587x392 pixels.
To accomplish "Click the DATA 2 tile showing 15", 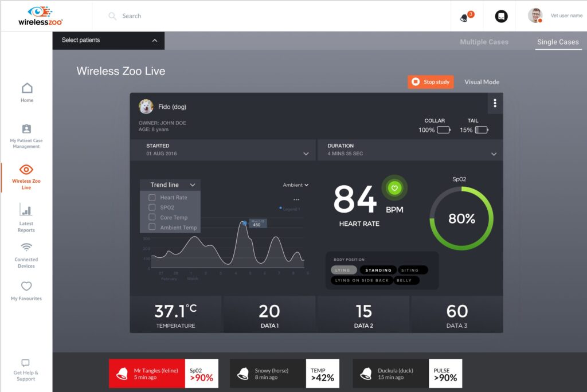I will click(x=363, y=315).
